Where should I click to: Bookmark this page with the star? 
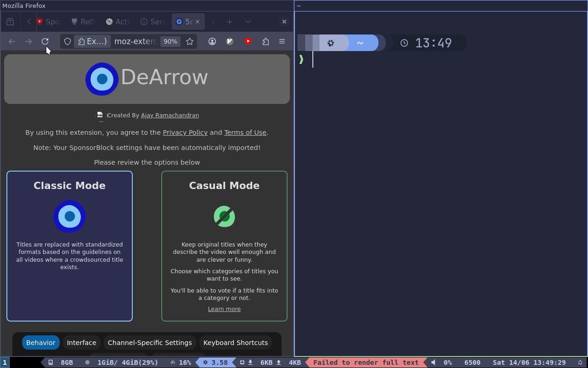[190, 41]
